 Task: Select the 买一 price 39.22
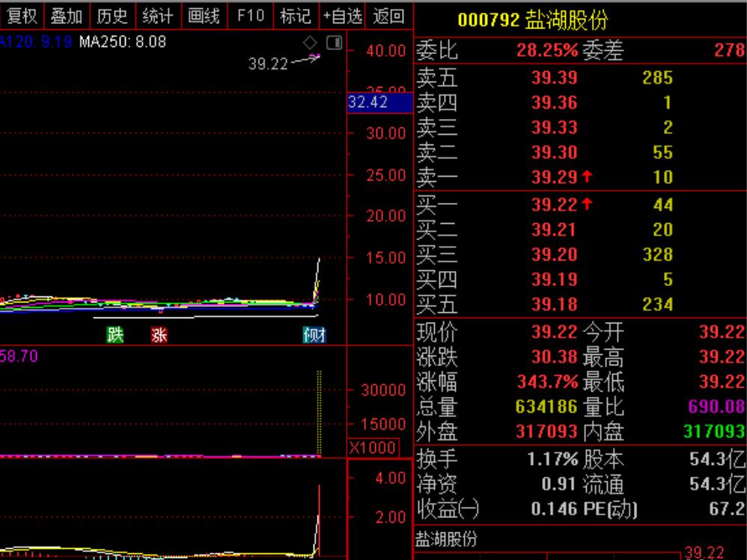pyautogui.click(x=554, y=205)
